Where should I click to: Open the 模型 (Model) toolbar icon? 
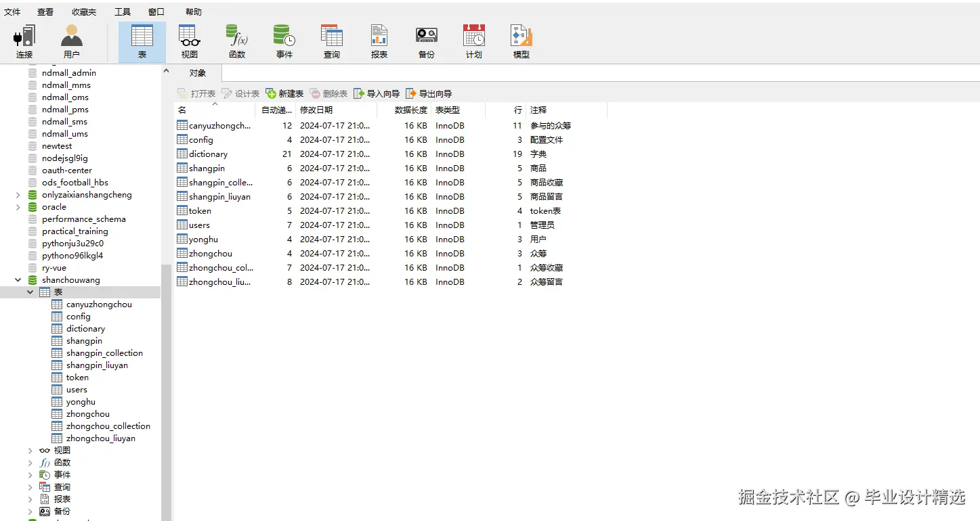pyautogui.click(x=521, y=42)
